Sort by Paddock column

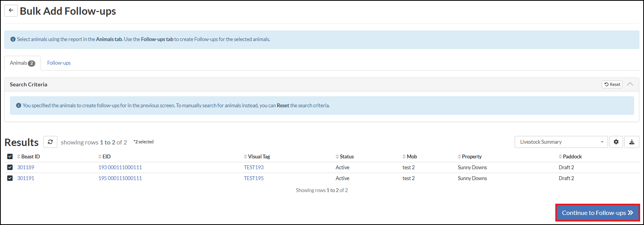pyautogui.click(x=570, y=156)
